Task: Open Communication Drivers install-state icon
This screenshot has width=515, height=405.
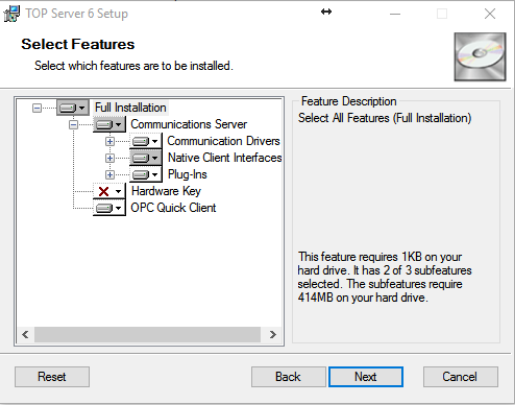Action: coord(145,141)
